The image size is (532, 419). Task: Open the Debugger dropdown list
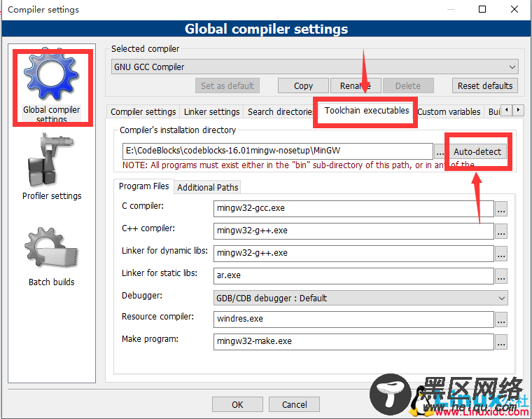tap(360, 298)
